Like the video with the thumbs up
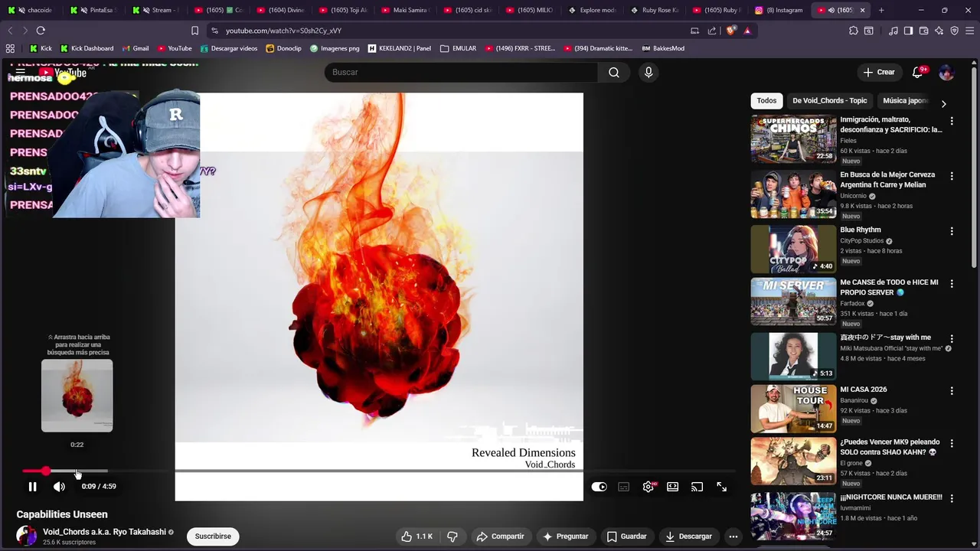This screenshot has width=980, height=551. [x=416, y=536]
